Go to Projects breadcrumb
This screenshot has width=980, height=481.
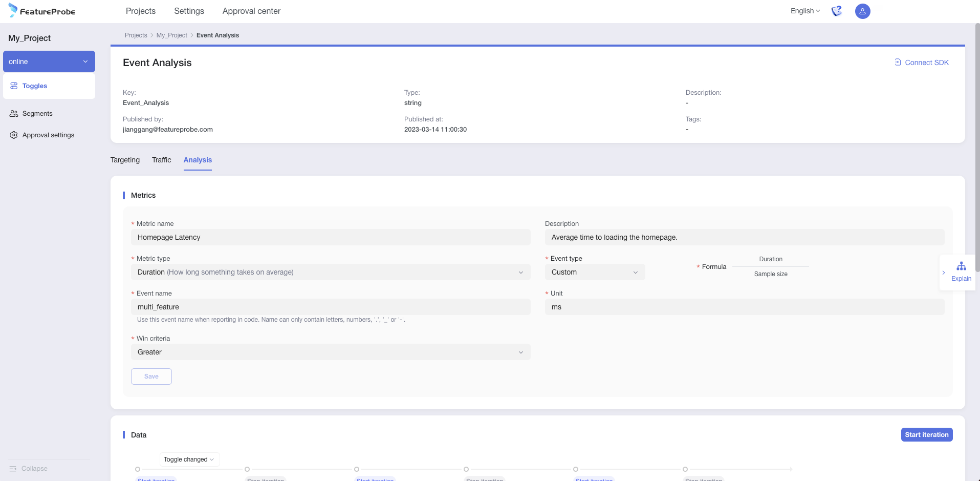pos(136,35)
